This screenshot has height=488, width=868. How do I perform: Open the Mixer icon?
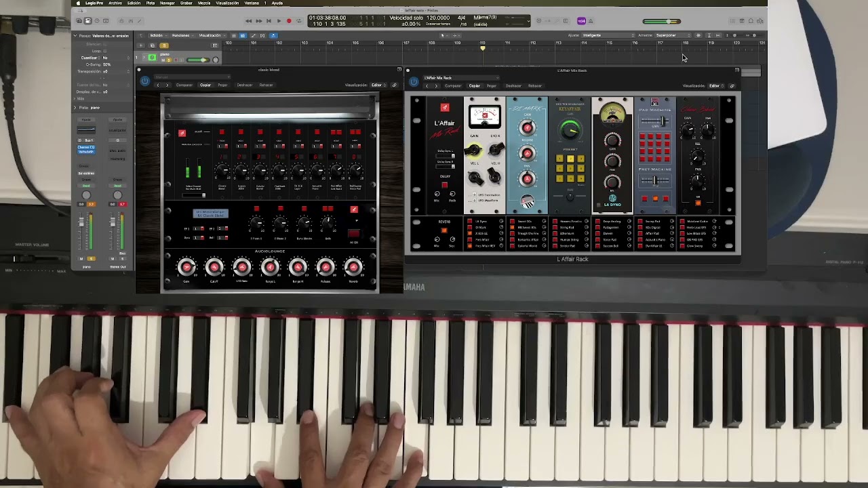(x=130, y=21)
